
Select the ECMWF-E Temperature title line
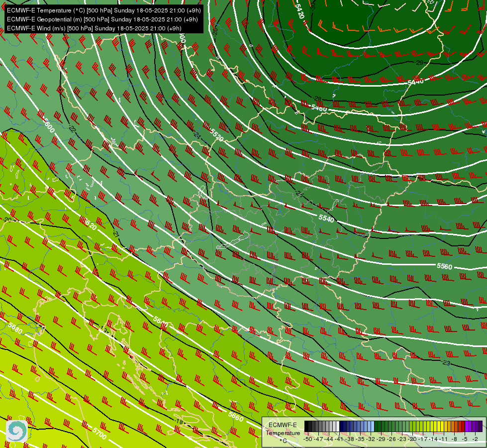104,10
